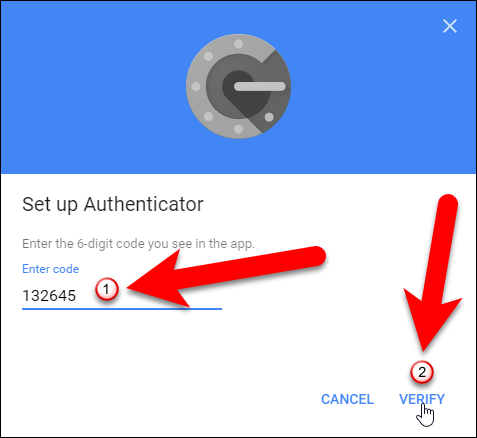Click the red arrow pointing at code field
The height and width of the screenshot is (438, 477).
coord(223,275)
